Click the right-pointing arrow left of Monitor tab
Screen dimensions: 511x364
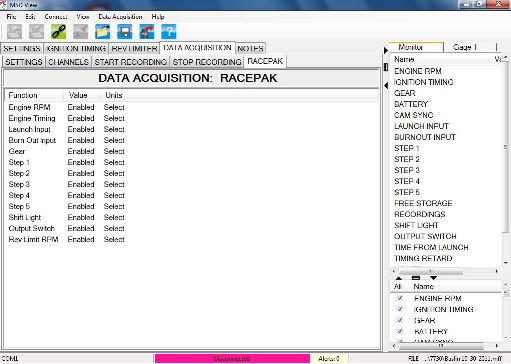point(386,51)
